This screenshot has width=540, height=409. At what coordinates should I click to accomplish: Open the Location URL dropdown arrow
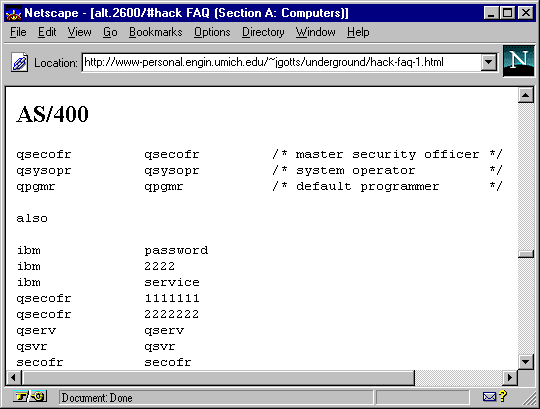(489, 62)
